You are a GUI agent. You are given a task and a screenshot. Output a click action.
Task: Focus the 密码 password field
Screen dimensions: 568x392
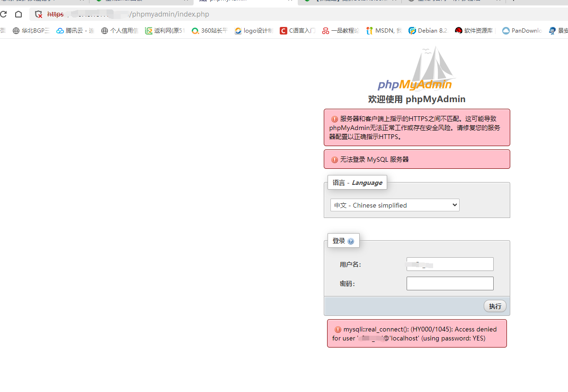click(450, 283)
